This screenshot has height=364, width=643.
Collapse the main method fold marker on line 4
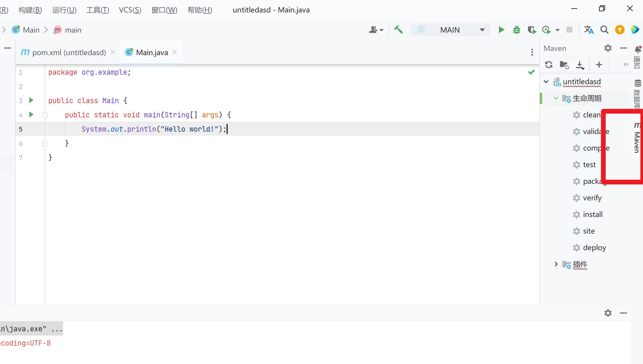click(45, 115)
